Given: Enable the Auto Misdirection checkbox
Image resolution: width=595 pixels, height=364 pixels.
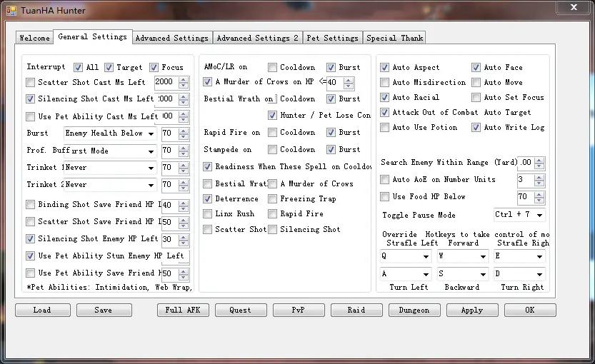Looking at the screenshot, I should point(385,83).
